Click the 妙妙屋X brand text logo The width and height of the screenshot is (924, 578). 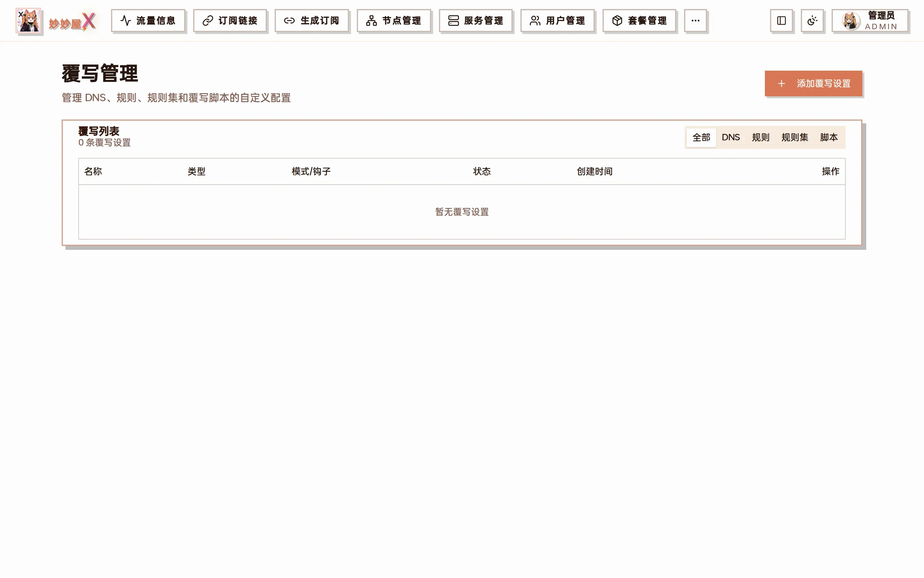click(x=72, y=22)
